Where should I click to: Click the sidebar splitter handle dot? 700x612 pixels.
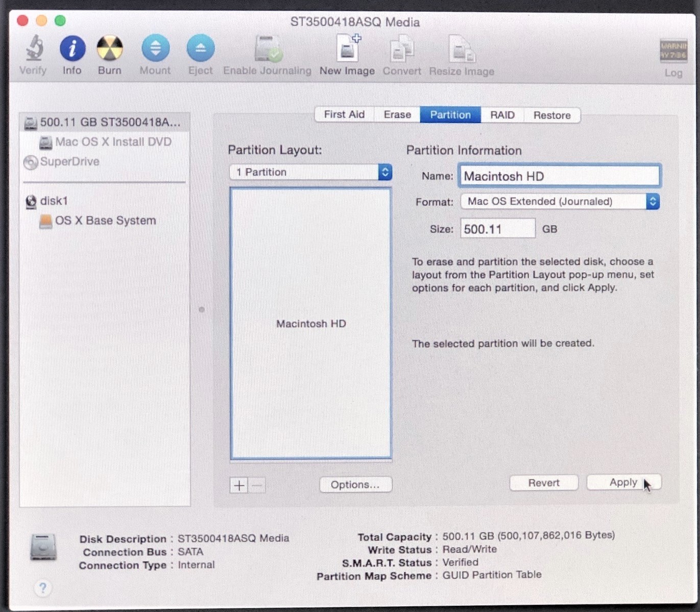click(x=202, y=309)
